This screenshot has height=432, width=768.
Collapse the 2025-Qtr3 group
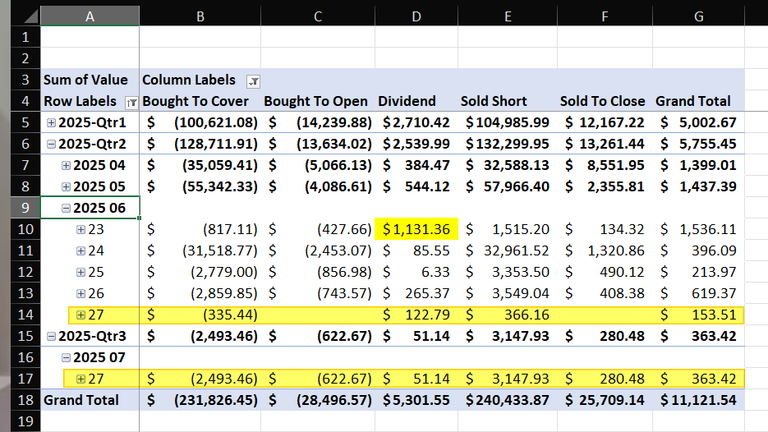(x=51, y=336)
